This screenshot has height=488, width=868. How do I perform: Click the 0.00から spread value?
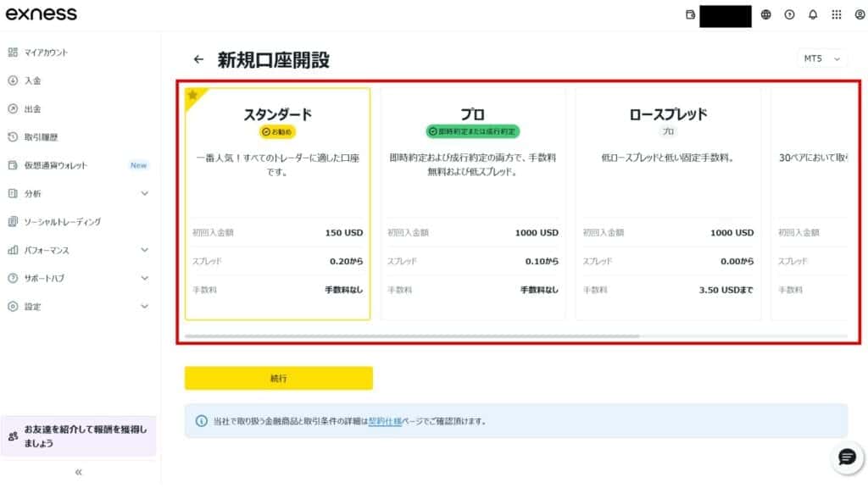(x=737, y=261)
